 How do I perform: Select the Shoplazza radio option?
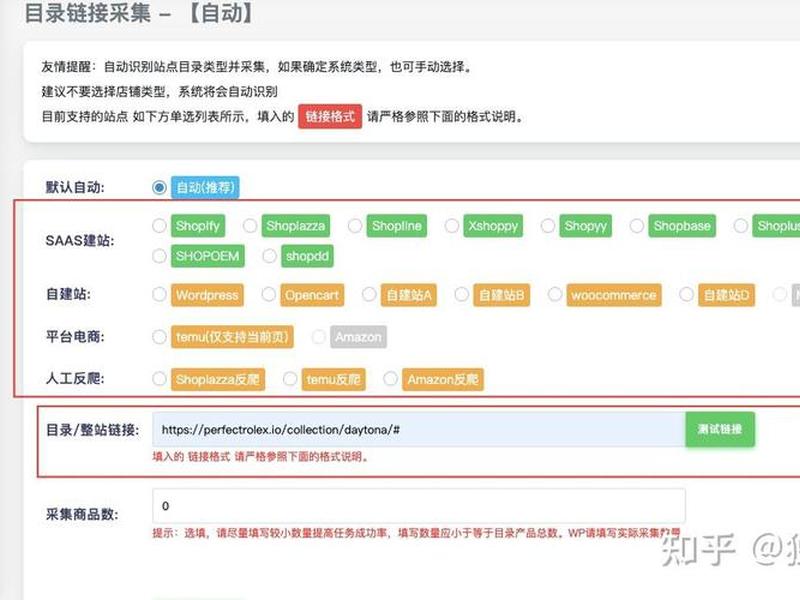[x=250, y=226]
